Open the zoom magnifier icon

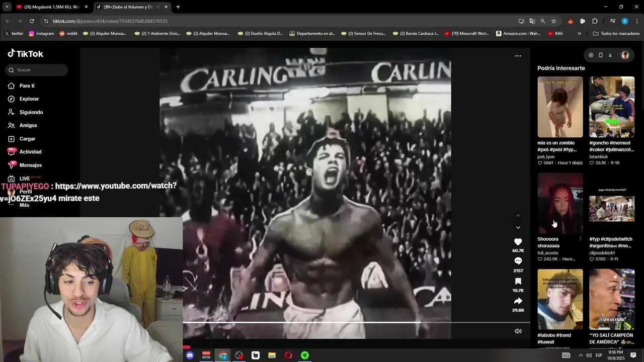pos(543,21)
